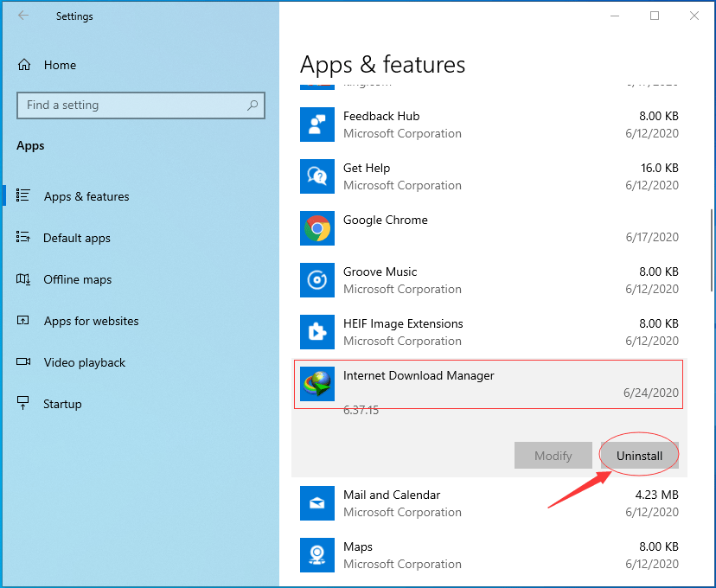Viewport: 716px width, 588px height.
Task: Go to Offline maps settings
Action: tap(78, 279)
